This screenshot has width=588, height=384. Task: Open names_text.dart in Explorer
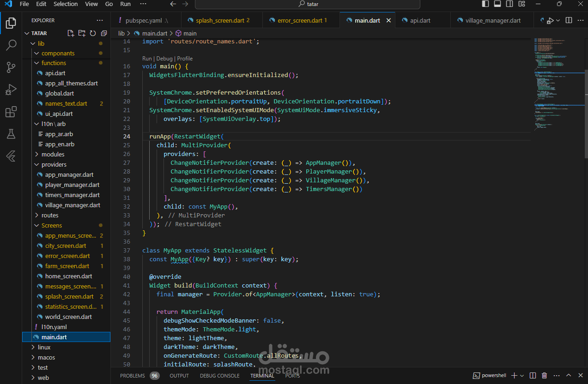click(66, 103)
